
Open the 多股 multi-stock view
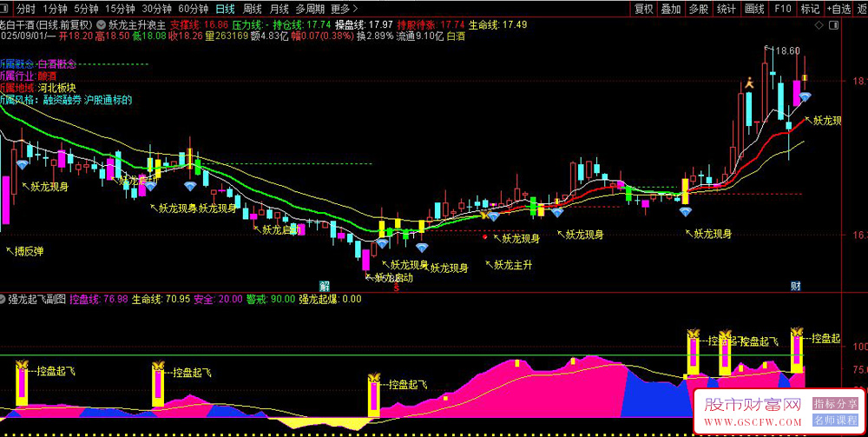(698, 9)
